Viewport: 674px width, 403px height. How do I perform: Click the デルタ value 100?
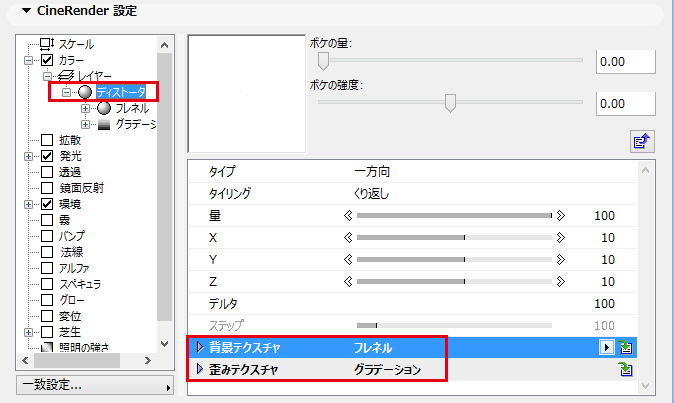tap(604, 304)
